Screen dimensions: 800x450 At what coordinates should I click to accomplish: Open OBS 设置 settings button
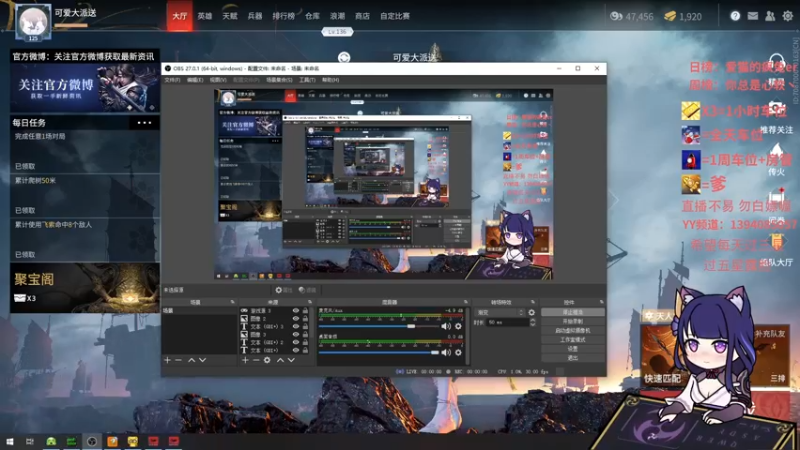coord(572,349)
